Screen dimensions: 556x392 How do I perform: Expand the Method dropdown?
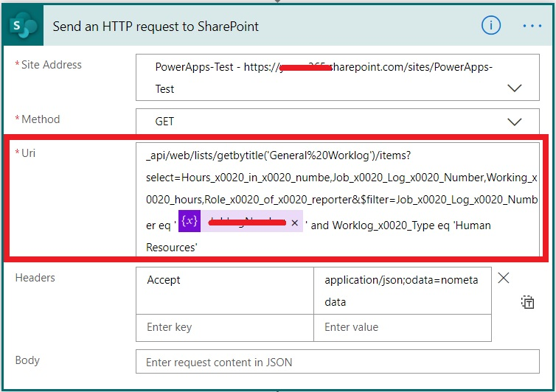515,122
